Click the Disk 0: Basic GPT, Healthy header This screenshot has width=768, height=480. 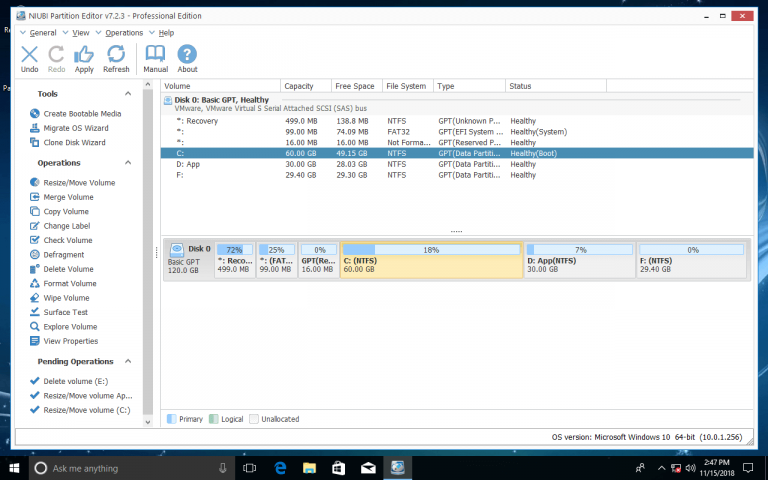click(221, 100)
